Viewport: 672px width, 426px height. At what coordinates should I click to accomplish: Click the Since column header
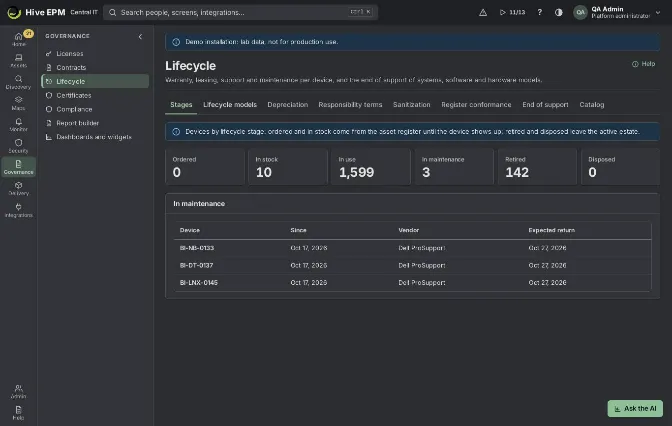298,230
